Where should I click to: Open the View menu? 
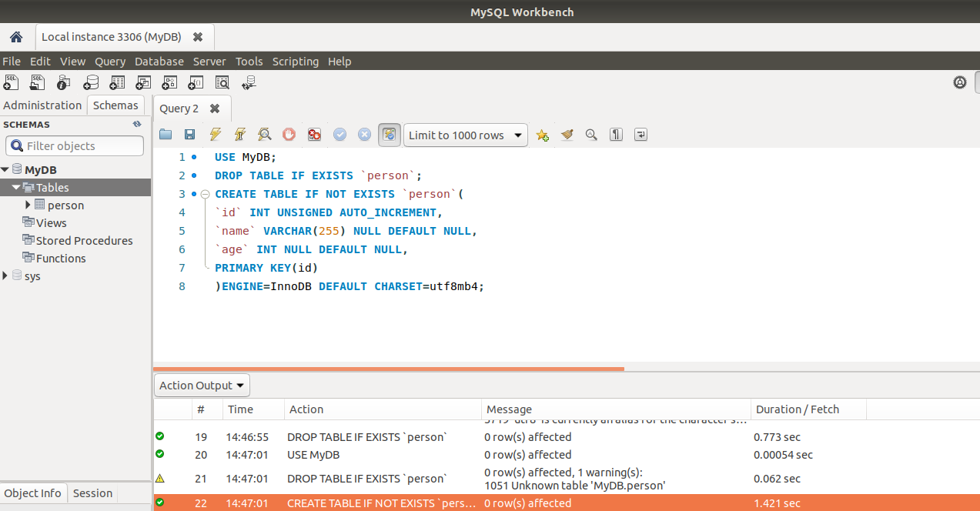click(72, 62)
